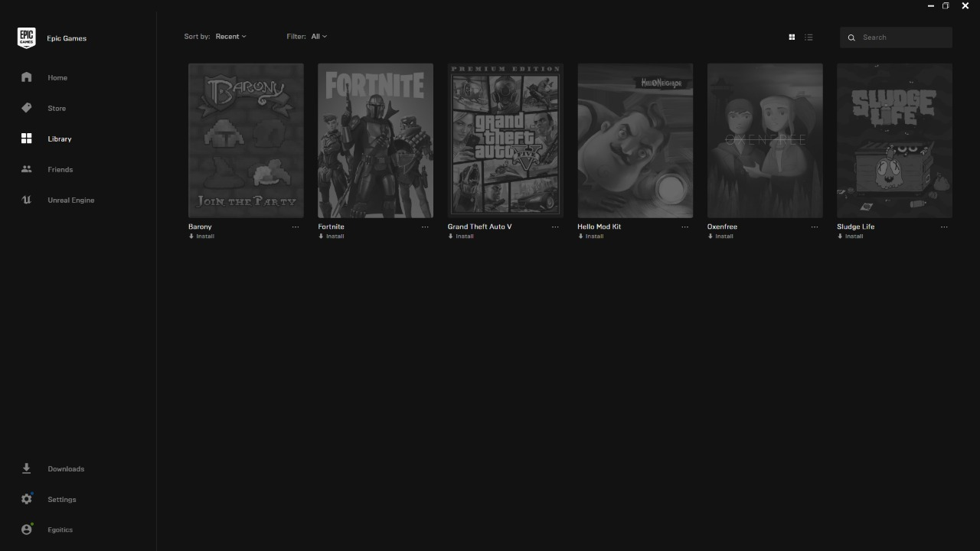The image size is (980, 551).
Task: Open the Friends menu label
Action: (60, 169)
